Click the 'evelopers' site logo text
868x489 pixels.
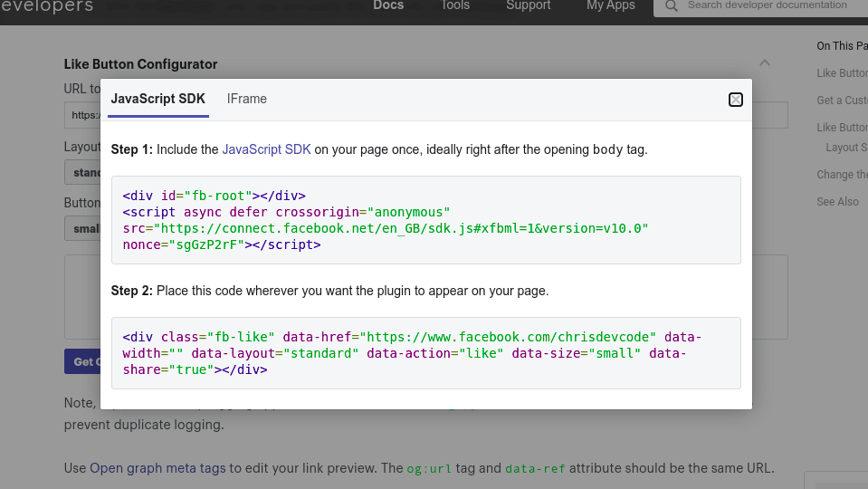[46, 6]
